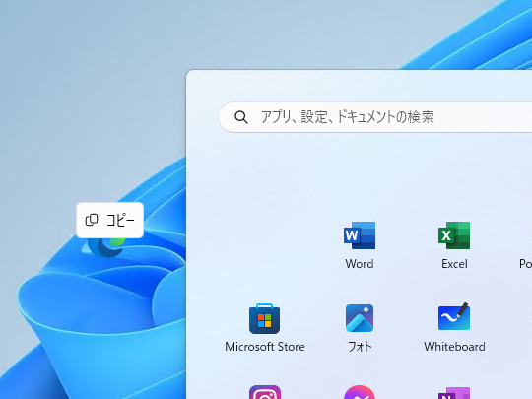Image resolution: width=532 pixels, height=399 pixels.
Task: Click the コピー tooltip label
Action: [120, 221]
